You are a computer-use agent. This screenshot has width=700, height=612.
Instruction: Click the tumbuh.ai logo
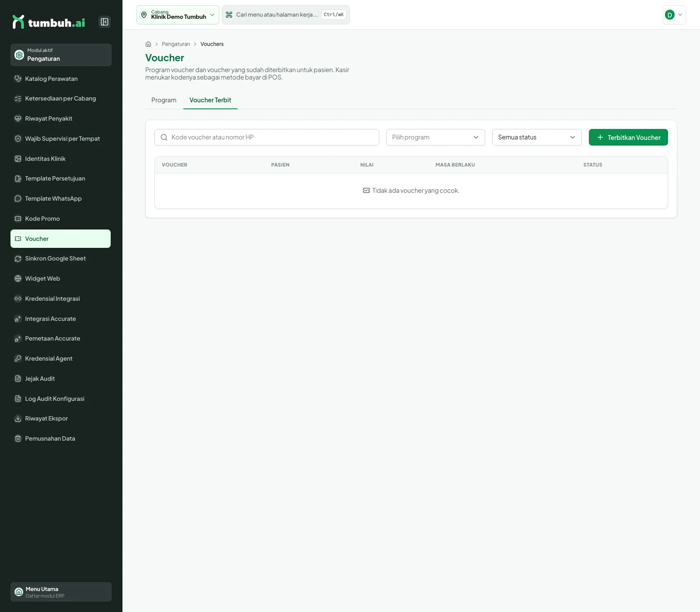[x=49, y=22]
